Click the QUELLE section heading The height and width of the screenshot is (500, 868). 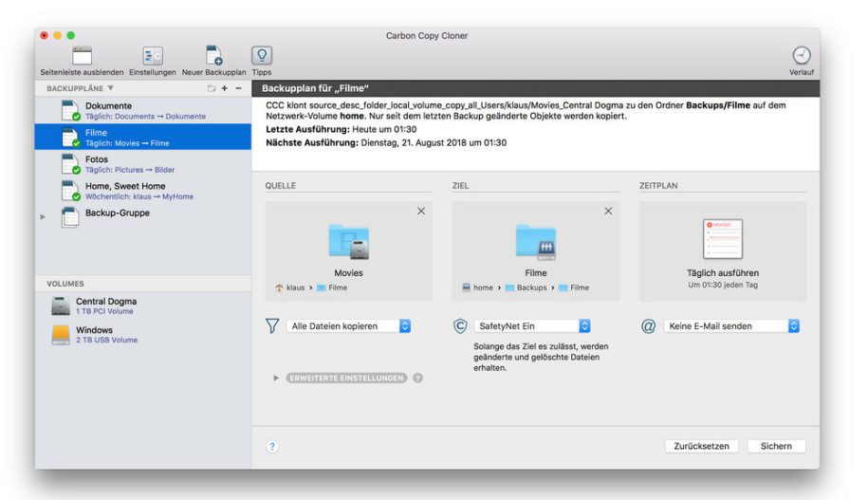point(281,186)
